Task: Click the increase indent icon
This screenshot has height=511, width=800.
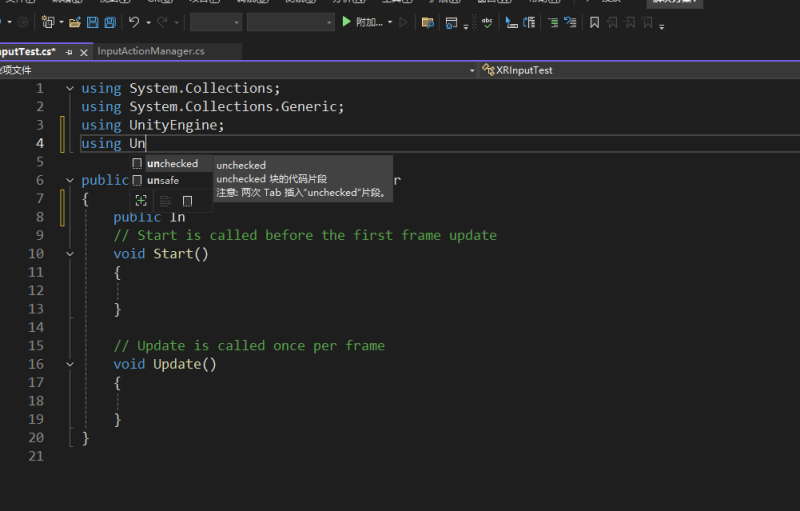Action: click(528, 22)
